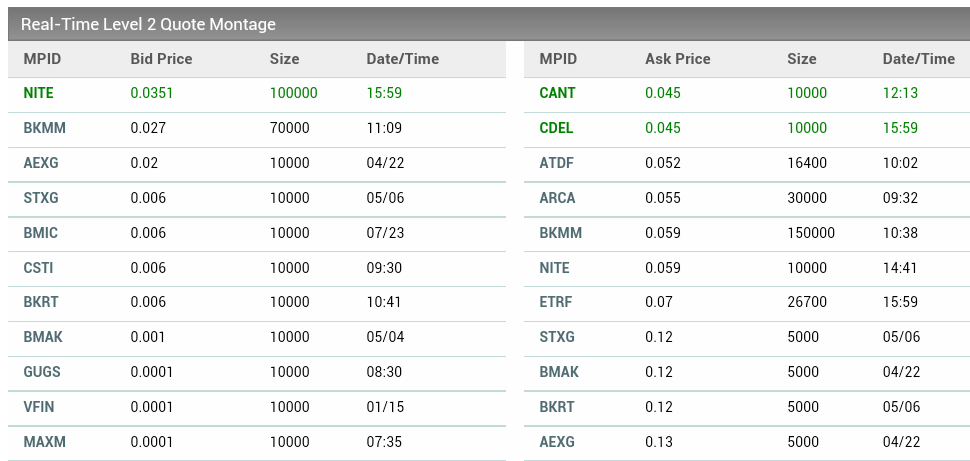Sort by the Ask Price column header
This screenshot has width=970, height=461.
677,59
